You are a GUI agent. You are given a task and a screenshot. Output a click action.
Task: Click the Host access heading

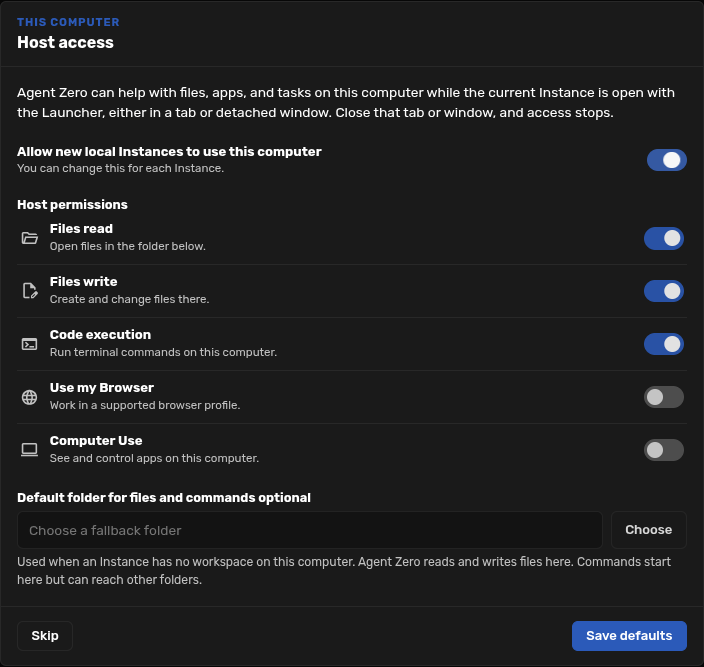pyautogui.click(x=66, y=42)
